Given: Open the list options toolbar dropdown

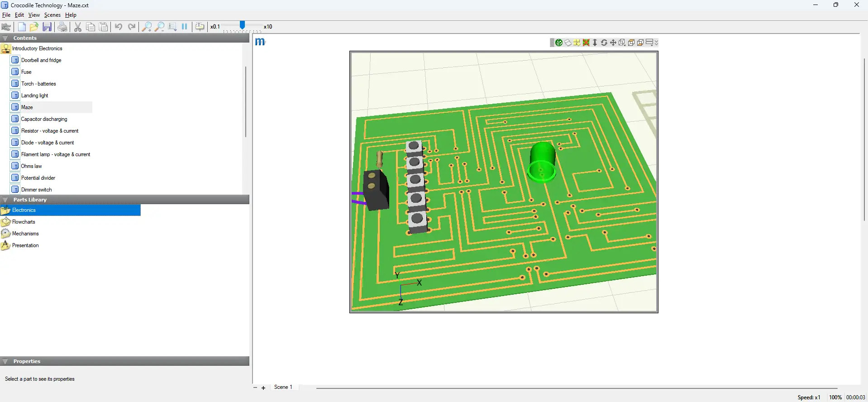Looking at the screenshot, I should tap(172, 27).
